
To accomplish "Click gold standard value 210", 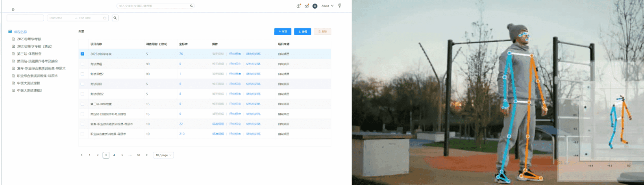I will point(182,134).
